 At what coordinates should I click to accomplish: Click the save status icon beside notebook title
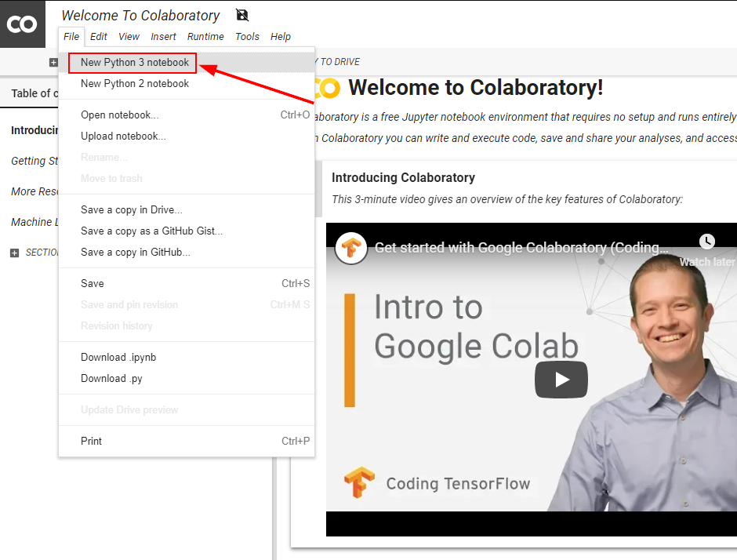click(242, 15)
